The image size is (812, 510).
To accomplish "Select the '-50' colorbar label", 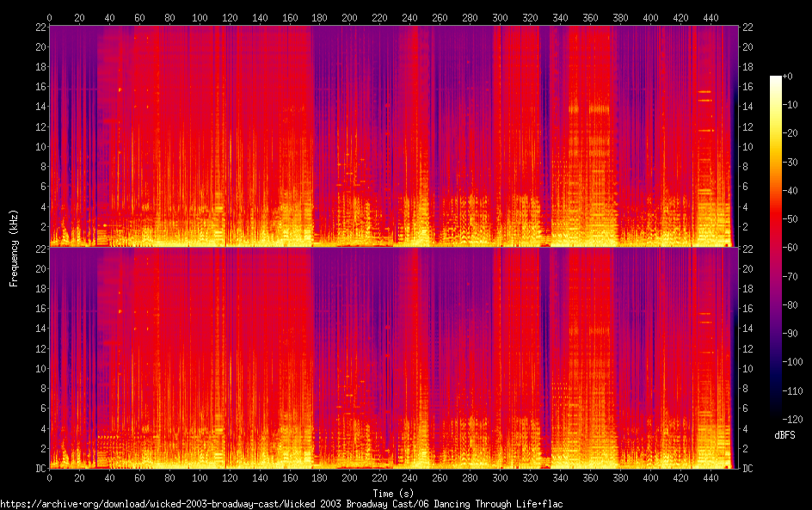I will pos(790,219).
